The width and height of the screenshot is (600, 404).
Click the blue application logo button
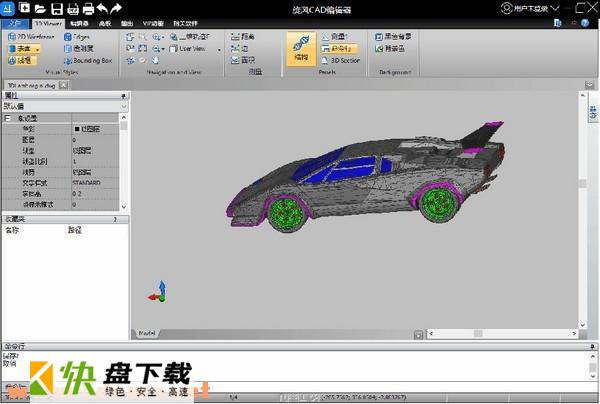7,8
